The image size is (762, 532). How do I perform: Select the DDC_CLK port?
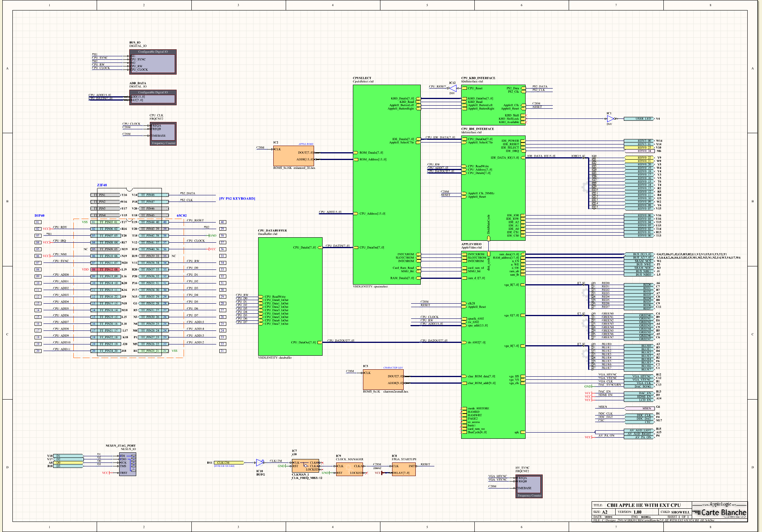(639, 415)
